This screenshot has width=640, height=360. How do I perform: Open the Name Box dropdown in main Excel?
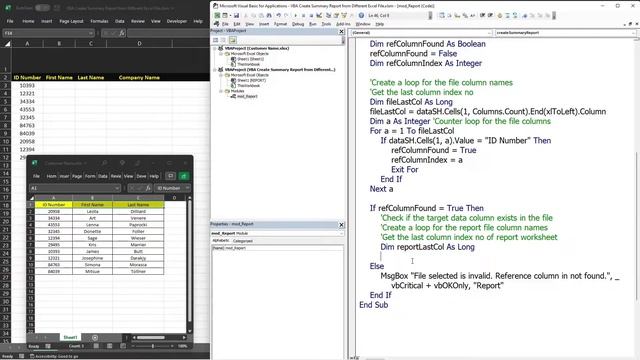(x=91, y=33)
